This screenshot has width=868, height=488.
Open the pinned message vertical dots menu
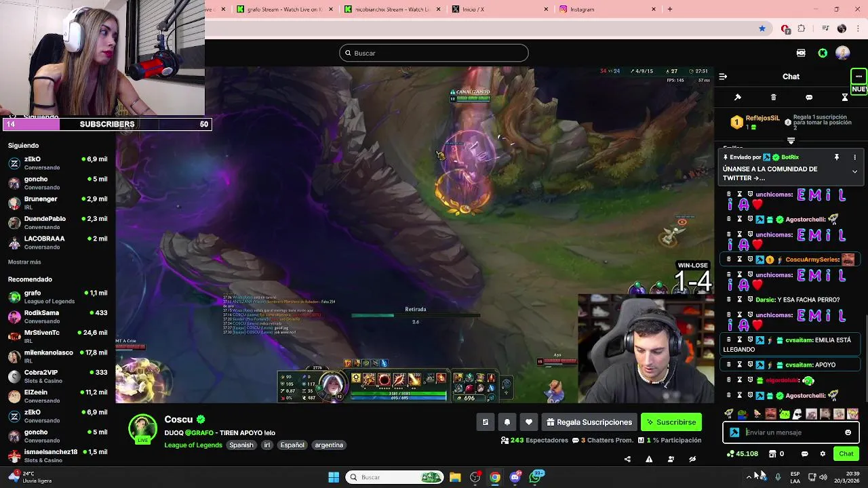click(854, 157)
